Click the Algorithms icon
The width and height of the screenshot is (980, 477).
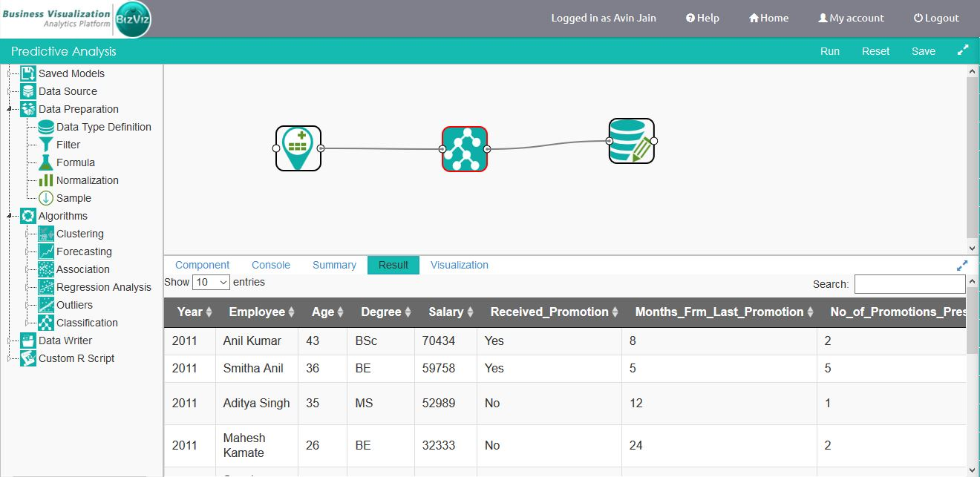click(x=28, y=216)
